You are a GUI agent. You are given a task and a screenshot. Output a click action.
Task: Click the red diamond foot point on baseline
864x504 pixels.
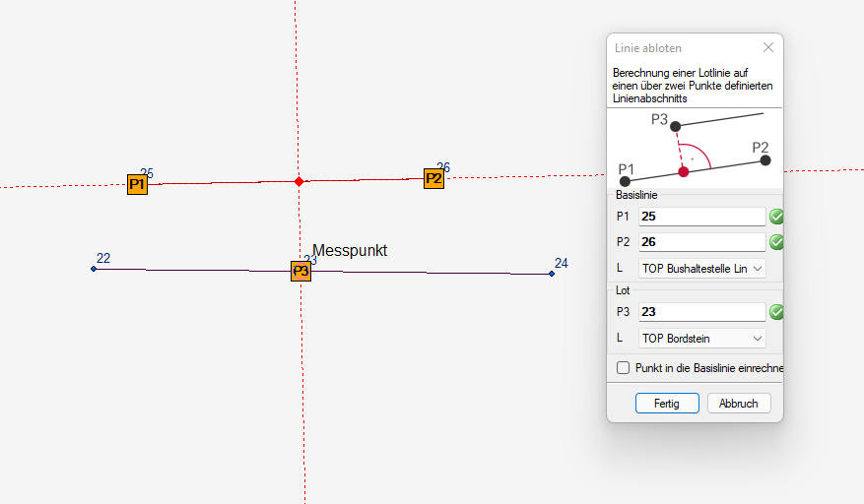pyautogui.click(x=299, y=181)
